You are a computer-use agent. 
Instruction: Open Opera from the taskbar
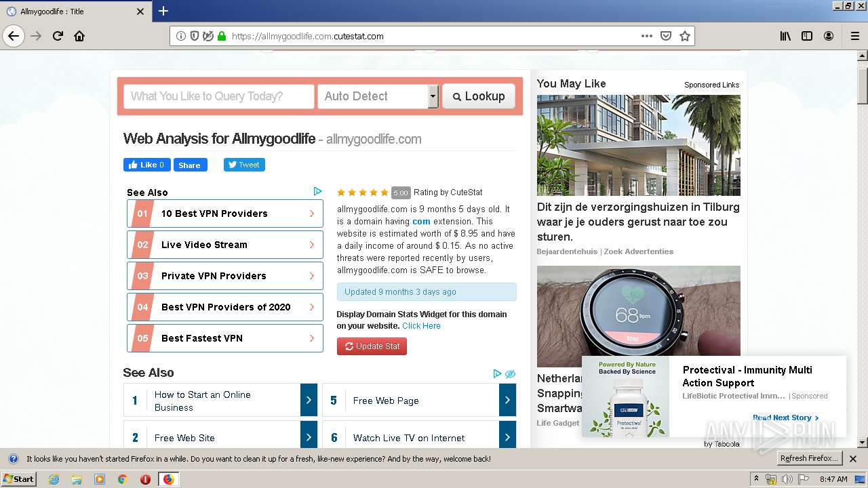[x=145, y=479]
